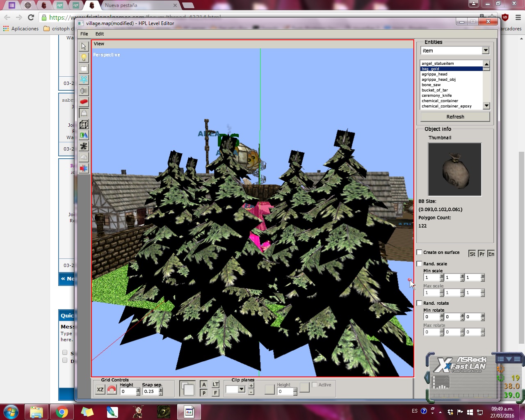Select bone_saw in the entity list
This screenshot has height=420, width=525.
[x=451, y=85]
